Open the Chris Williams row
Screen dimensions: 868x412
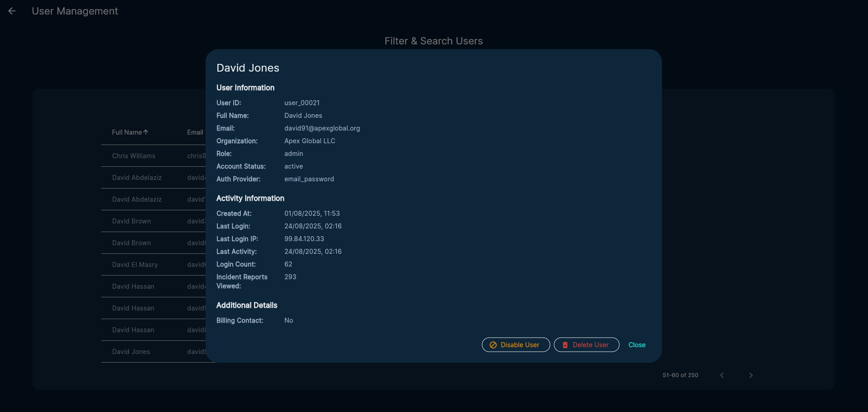click(x=153, y=156)
